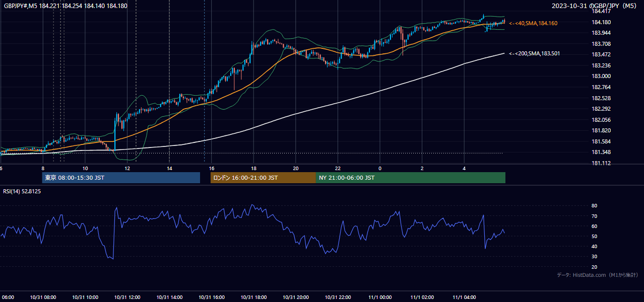Click the RSI(14) 52.8125 indicator label
644x302 pixels.
(22, 191)
